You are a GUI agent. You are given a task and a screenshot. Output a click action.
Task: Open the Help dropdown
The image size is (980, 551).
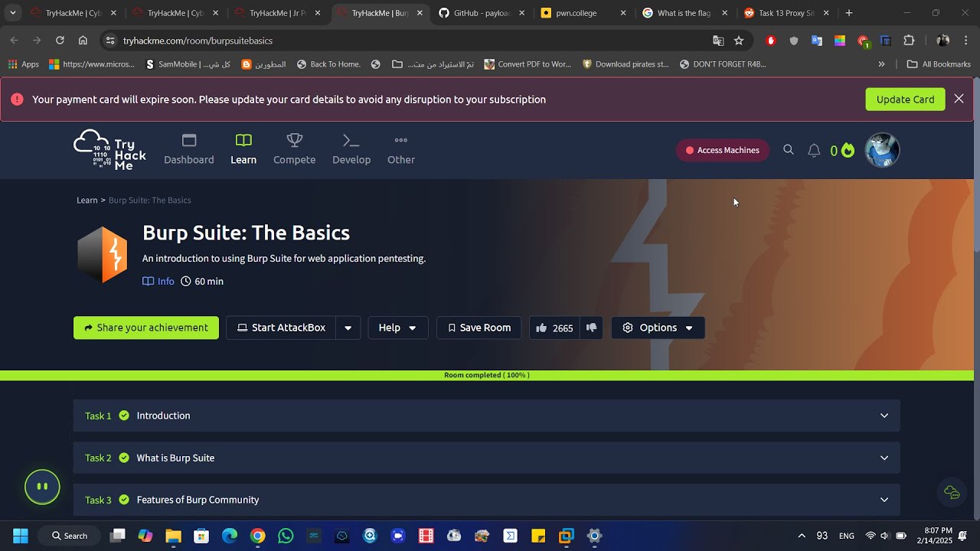pos(398,328)
